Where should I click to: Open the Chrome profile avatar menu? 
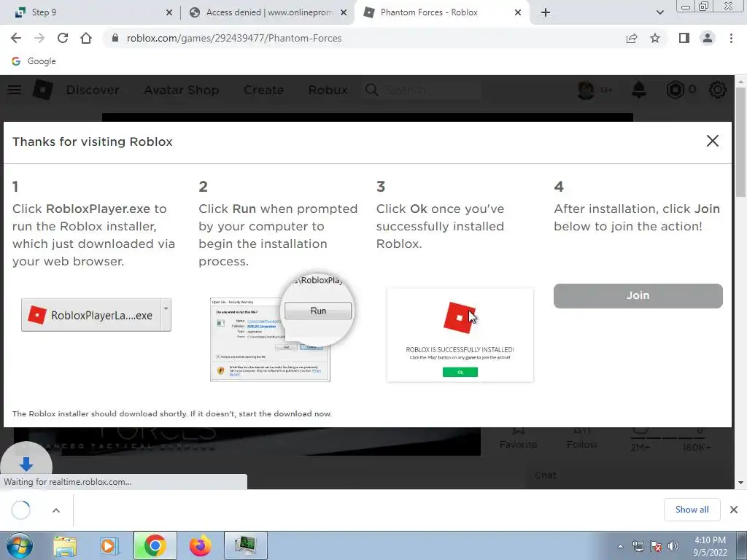click(x=708, y=38)
